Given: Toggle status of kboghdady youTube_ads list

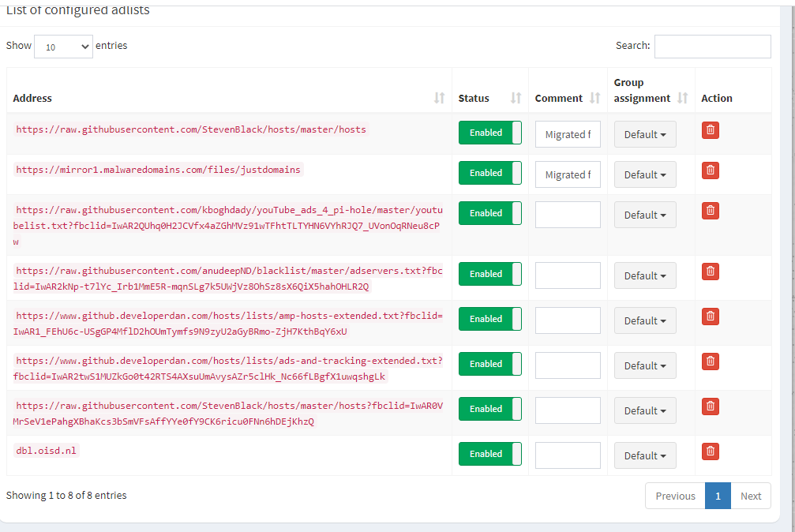Looking at the screenshot, I should 489,213.
